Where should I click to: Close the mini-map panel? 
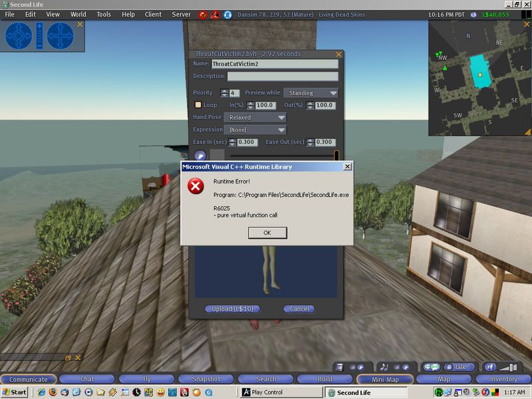pyautogui.click(x=527, y=24)
